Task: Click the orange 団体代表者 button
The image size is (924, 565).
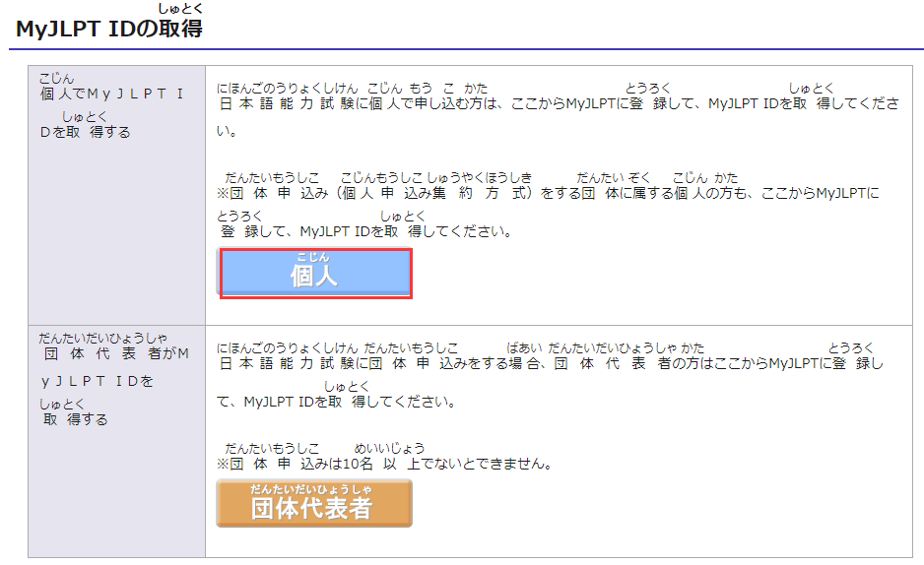Action: click(x=314, y=503)
